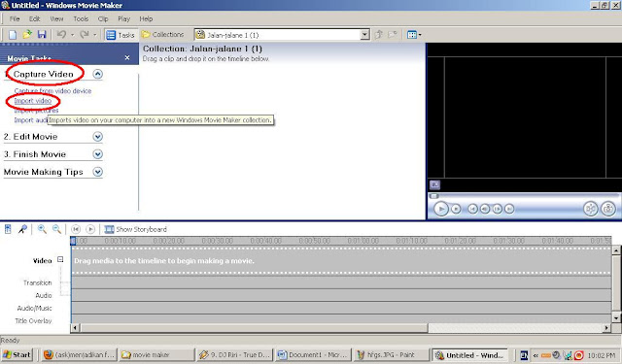The width and height of the screenshot is (622, 364).
Task: Switch to hfgs.JPG Paint taskbar button
Action: [391, 355]
